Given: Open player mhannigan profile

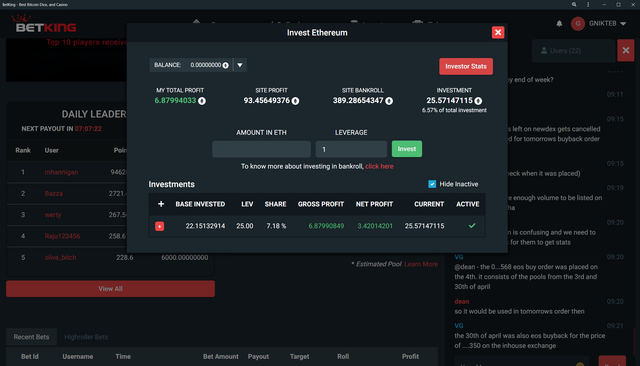Looking at the screenshot, I should click(61, 172).
